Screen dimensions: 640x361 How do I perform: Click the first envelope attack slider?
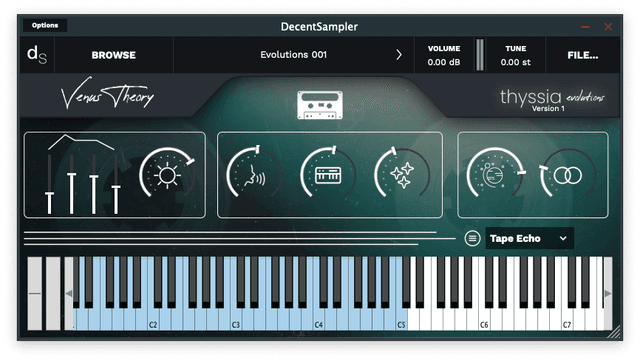tap(49, 184)
